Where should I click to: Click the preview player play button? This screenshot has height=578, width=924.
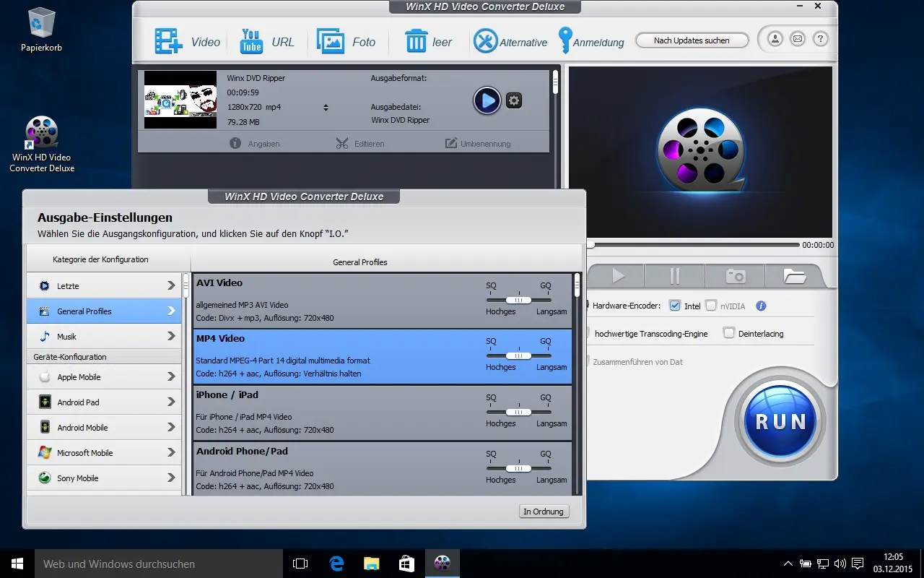[618, 275]
